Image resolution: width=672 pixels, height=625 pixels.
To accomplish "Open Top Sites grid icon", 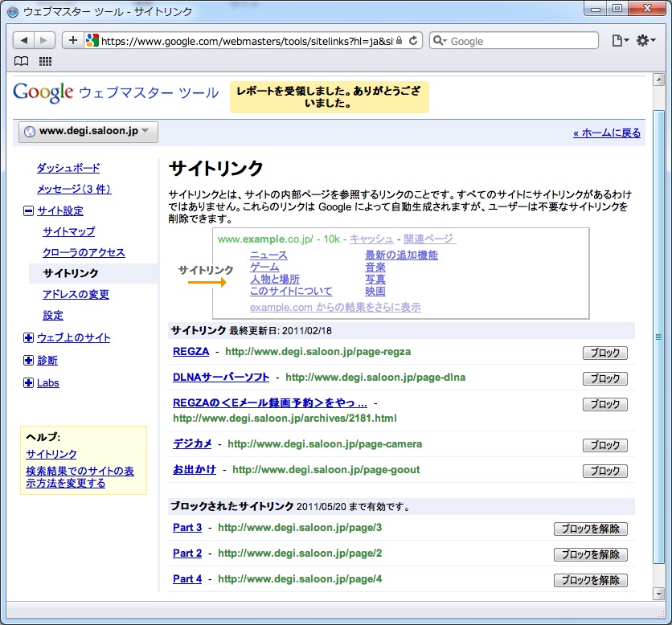I will 46,61.
